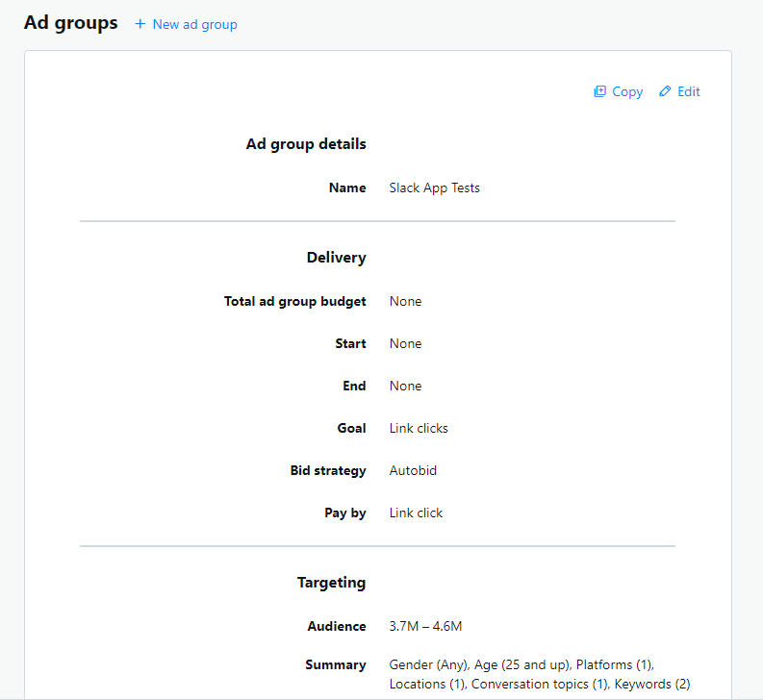
Task: Click the Delivery section heading
Action: point(336,258)
